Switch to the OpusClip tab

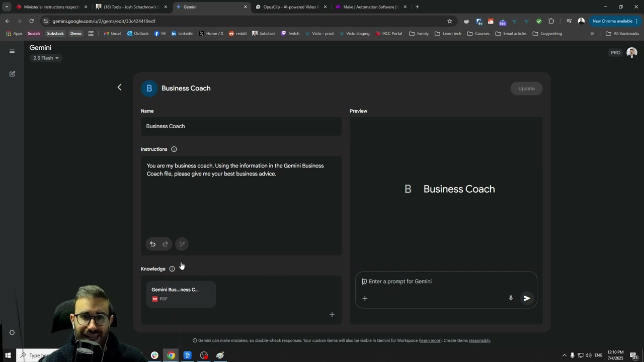point(291,7)
